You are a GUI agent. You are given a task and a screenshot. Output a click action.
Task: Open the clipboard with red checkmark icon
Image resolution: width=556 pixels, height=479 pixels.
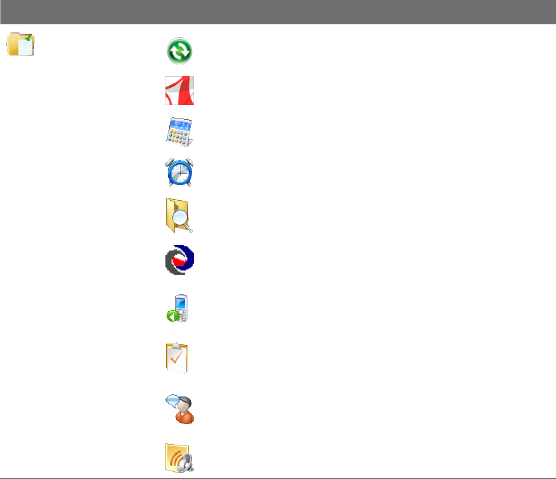click(x=177, y=358)
